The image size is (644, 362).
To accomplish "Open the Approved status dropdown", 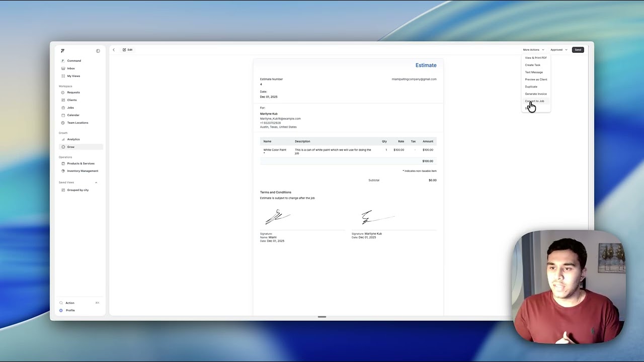I will (x=559, y=50).
